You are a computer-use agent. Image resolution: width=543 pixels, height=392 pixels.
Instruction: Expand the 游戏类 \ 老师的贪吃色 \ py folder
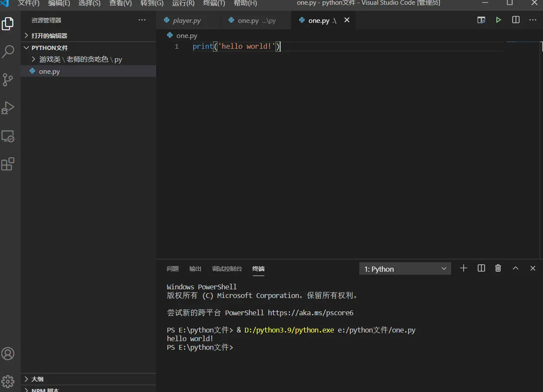pos(88,60)
